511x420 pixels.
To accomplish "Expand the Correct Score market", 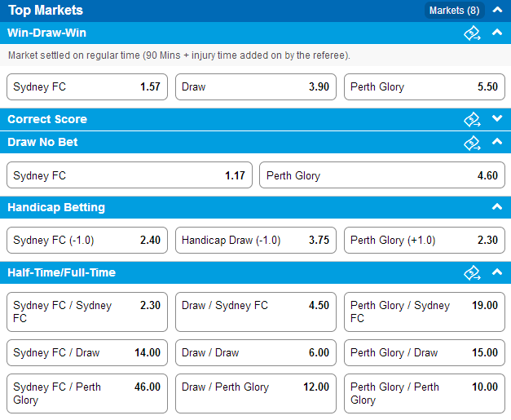I will click(497, 118).
